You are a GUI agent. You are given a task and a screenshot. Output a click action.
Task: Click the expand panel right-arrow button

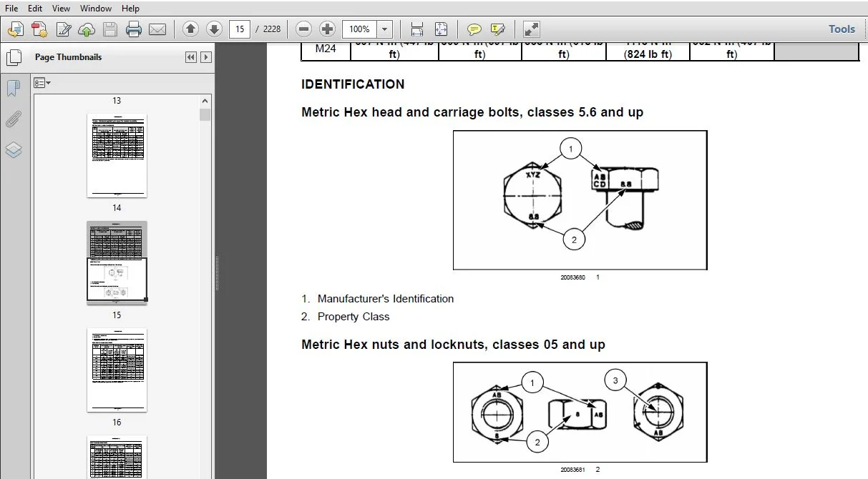point(206,57)
